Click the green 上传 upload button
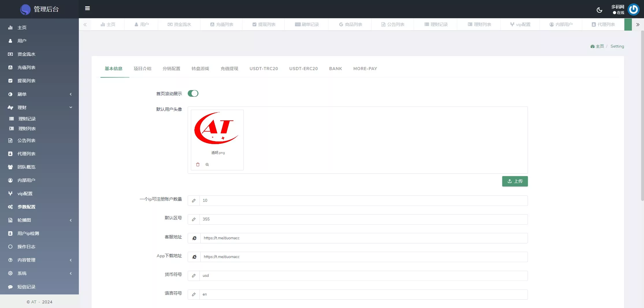Viewport: 644px width, 308px height. tap(515, 181)
